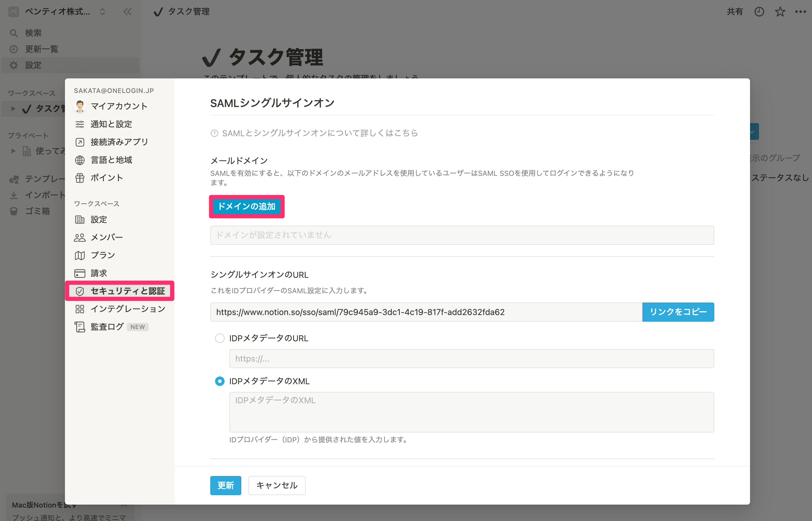
Task: Open page history via top-right clock icon
Action: (759, 12)
